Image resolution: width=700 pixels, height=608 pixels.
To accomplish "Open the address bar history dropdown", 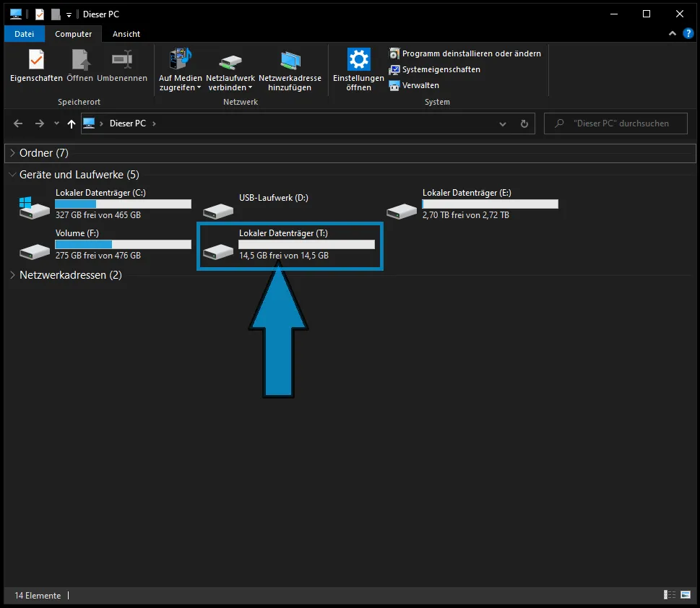I will point(503,124).
